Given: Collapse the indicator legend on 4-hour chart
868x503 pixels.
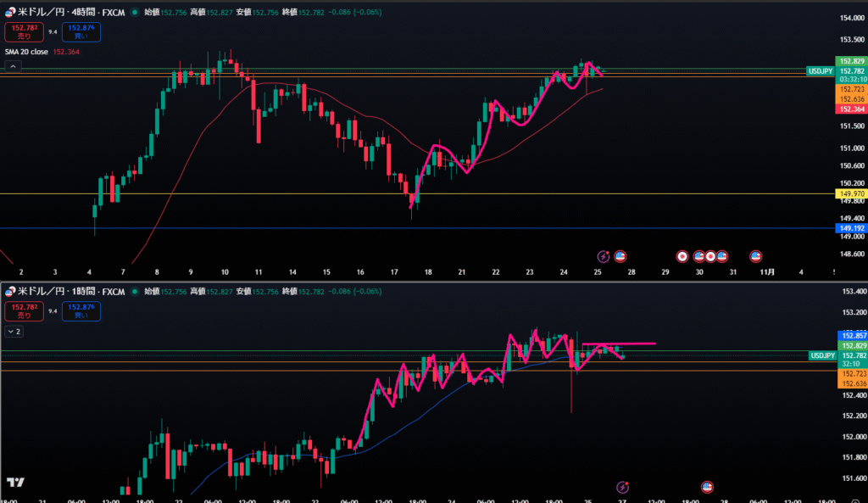Looking at the screenshot, I should coord(13,66).
